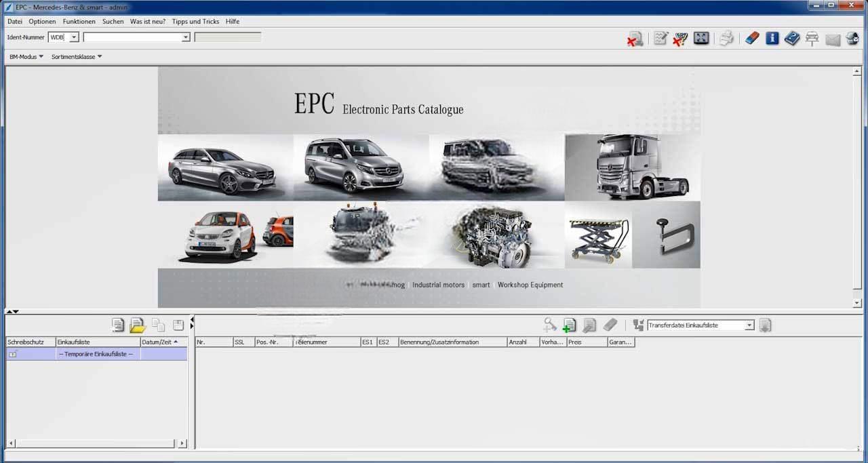Open the BM-Modus dropdown

[x=26, y=57]
